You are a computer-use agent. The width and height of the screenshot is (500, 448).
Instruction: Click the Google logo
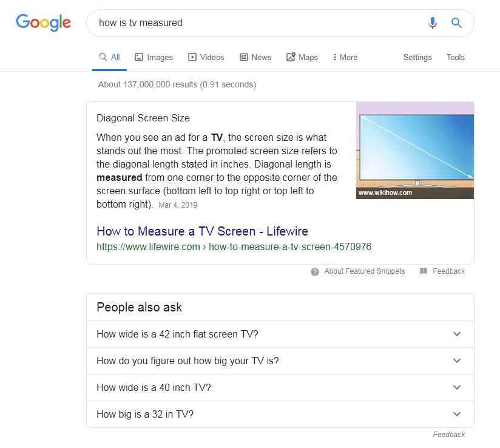point(43,22)
